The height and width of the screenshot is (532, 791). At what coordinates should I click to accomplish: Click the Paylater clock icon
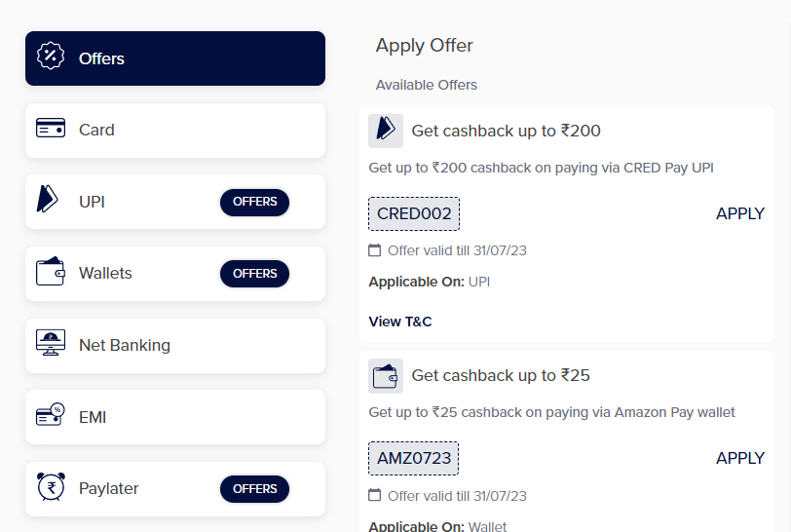[x=51, y=488]
